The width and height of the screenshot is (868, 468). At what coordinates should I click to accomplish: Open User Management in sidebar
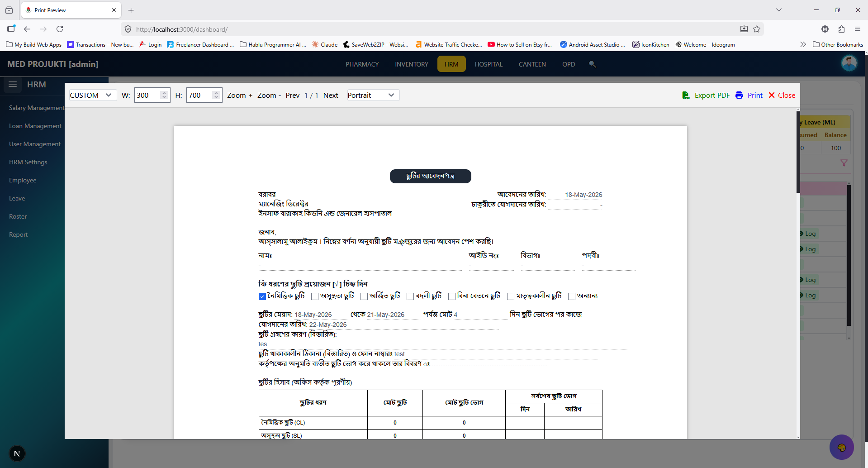pyautogui.click(x=35, y=144)
